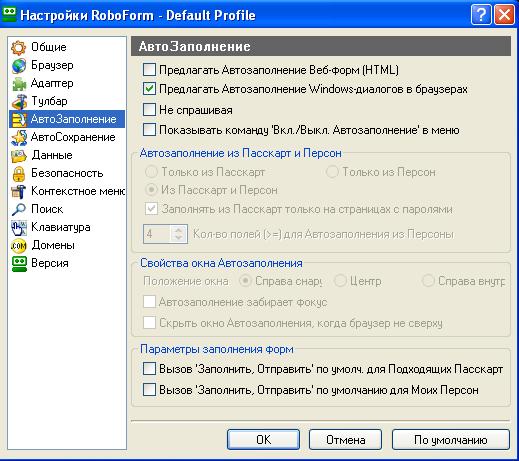Select the Версия RoboForm icon
The image size is (519, 461).
[19, 264]
